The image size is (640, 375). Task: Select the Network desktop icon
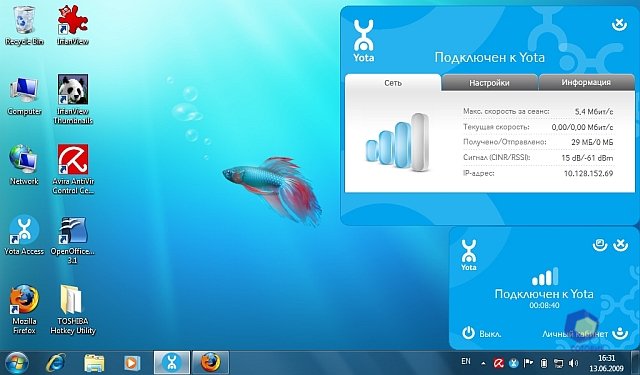coord(24,165)
